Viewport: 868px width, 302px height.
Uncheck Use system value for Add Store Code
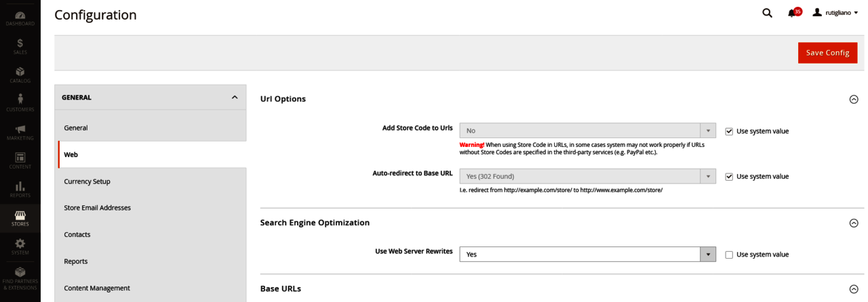tap(729, 131)
